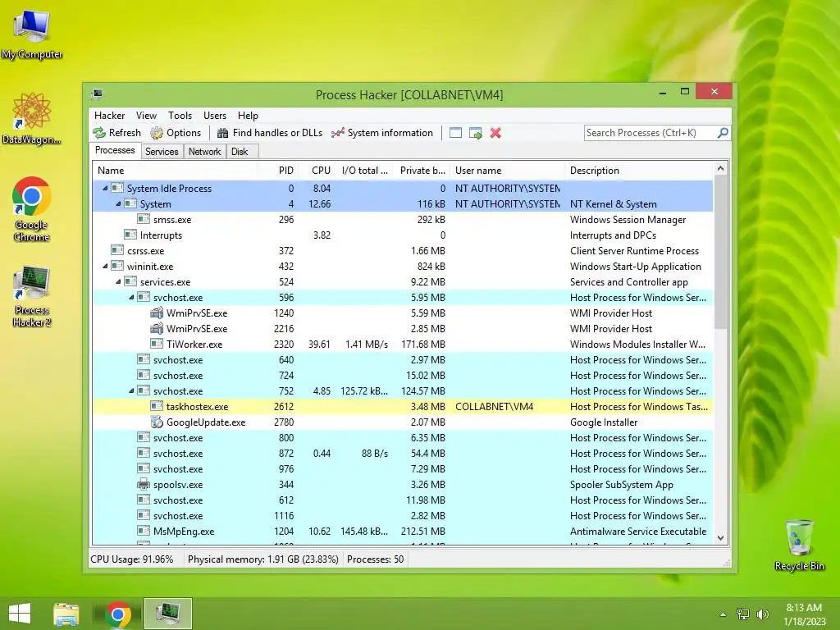The height and width of the screenshot is (630, 840).
Task: Sort by the Description column header
Action: (x=639, y=171)
